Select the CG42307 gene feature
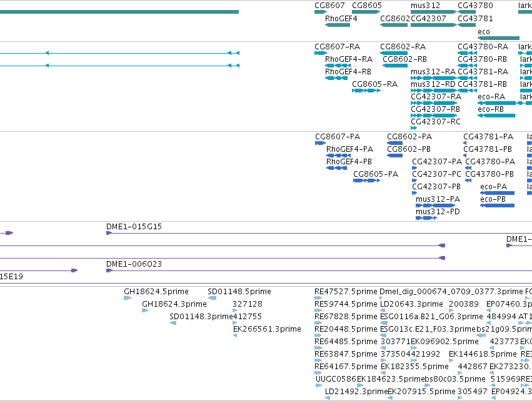The width and height of the screenshot is (532, 401). pos(434,25)
